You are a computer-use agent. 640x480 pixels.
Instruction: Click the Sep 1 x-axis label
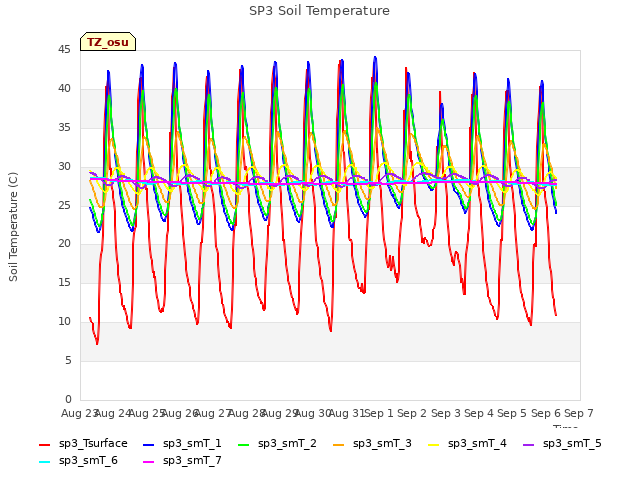click(379, 413)
